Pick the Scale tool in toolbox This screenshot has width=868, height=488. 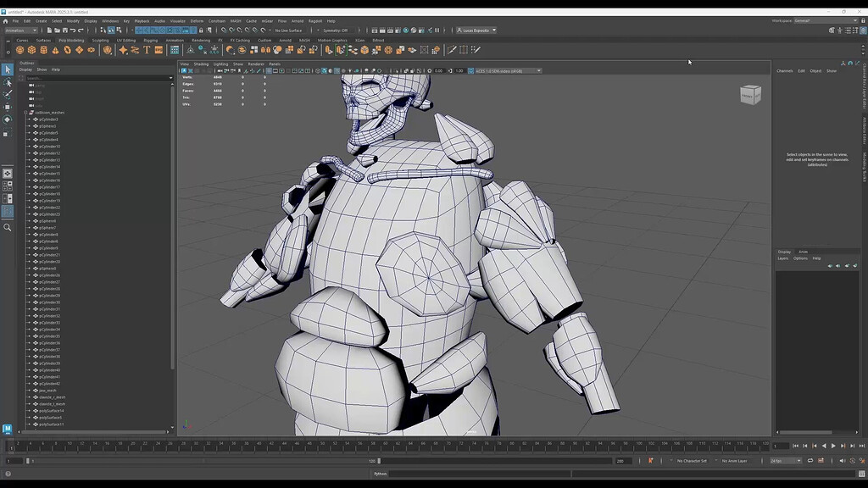tap(7, 133)
